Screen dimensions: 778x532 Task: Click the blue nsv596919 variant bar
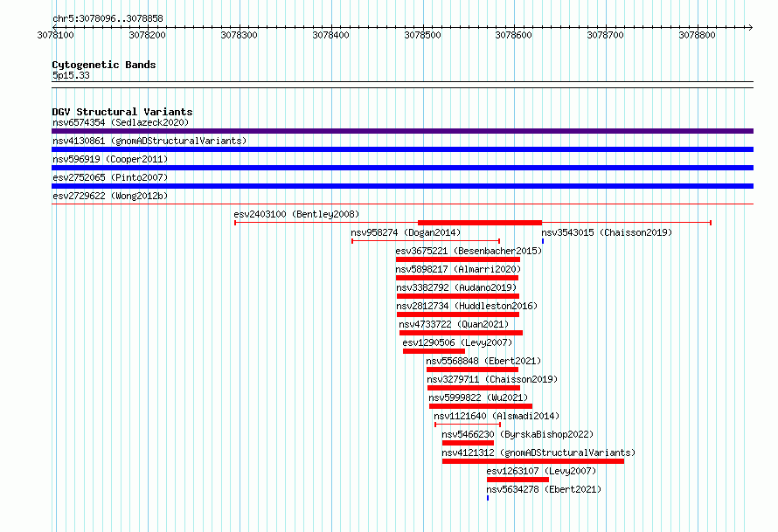pos(402,168)
